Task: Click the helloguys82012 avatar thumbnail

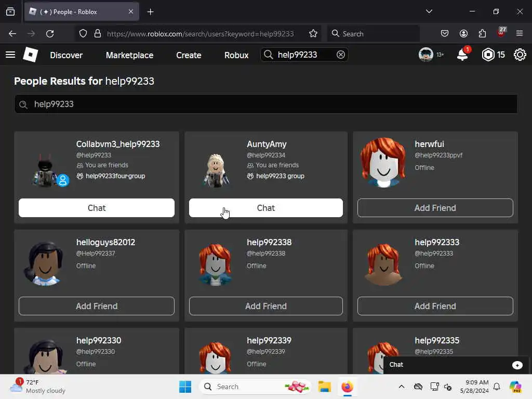Action: point(44,263)
